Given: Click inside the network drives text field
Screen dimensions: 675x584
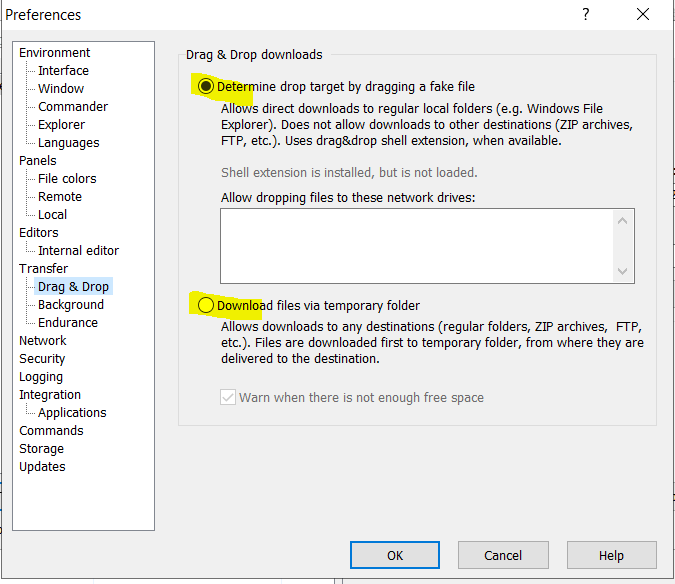Looking at the screenshot, I should click(x=418, y=246).
